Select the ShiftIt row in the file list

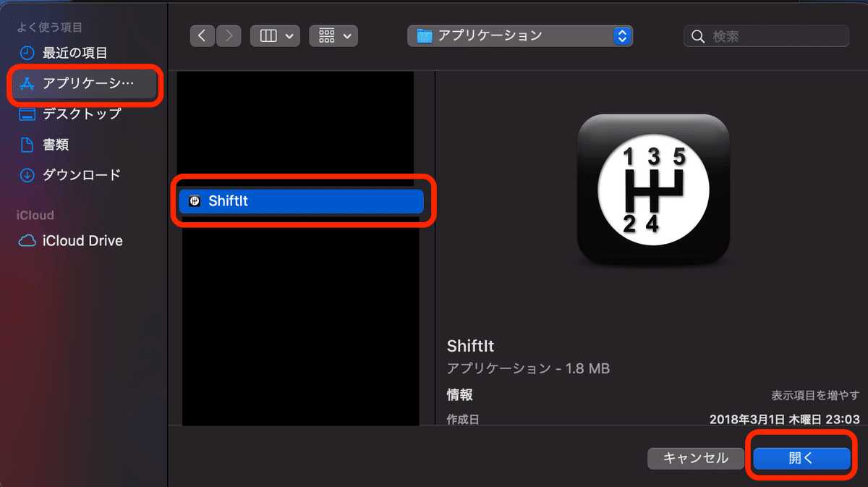[301, 201]
